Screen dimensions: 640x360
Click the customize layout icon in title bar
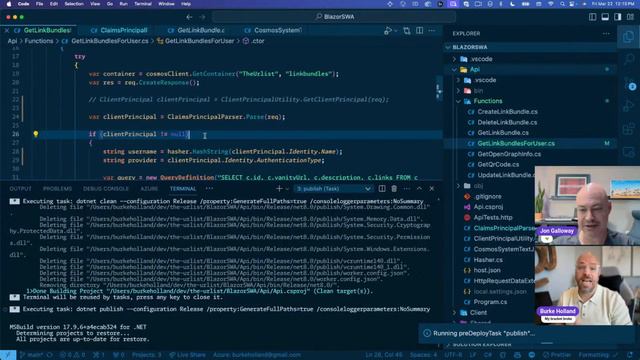coord(631,17)
